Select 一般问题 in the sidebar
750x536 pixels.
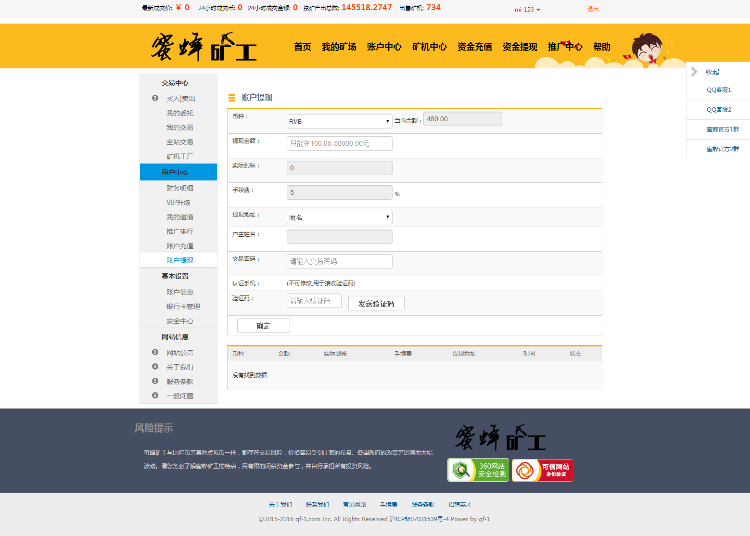(180, 396)
